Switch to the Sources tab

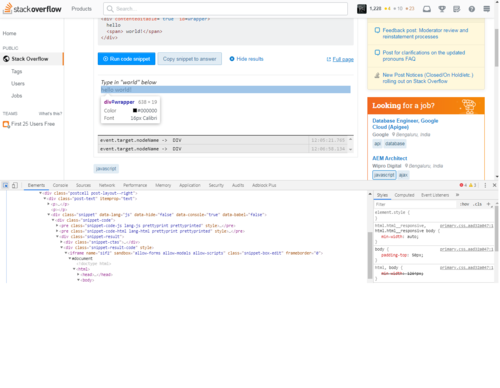(x=83, y=185)
